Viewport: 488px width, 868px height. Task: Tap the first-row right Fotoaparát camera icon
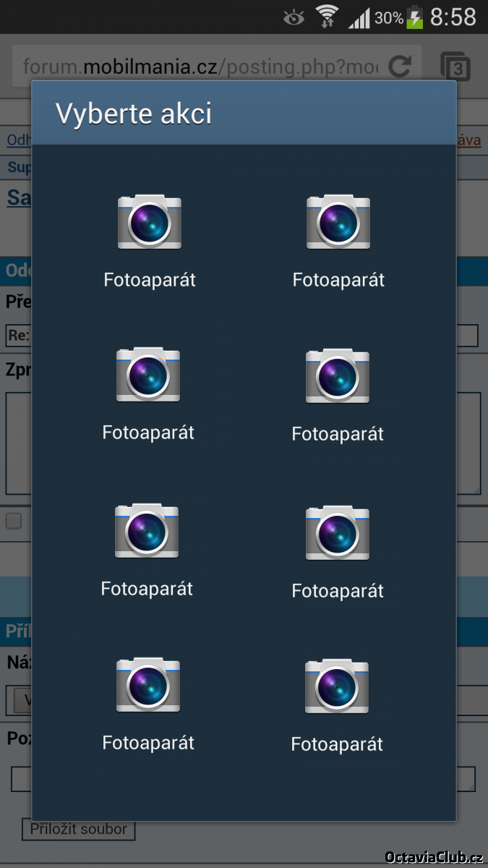[338, 222]
